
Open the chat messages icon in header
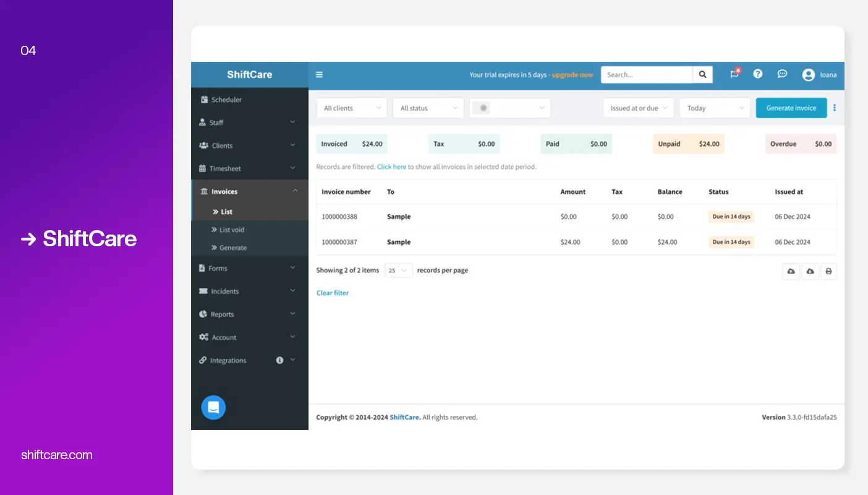click(x=782, y=74)
